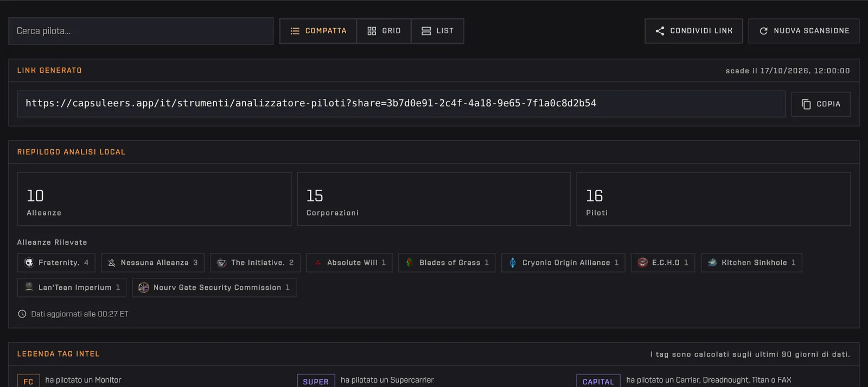The height and width of the screenshot is (387, 868).
Task: Click the refresh icon in NUOVA SCANSIONE
Action: 763,31
